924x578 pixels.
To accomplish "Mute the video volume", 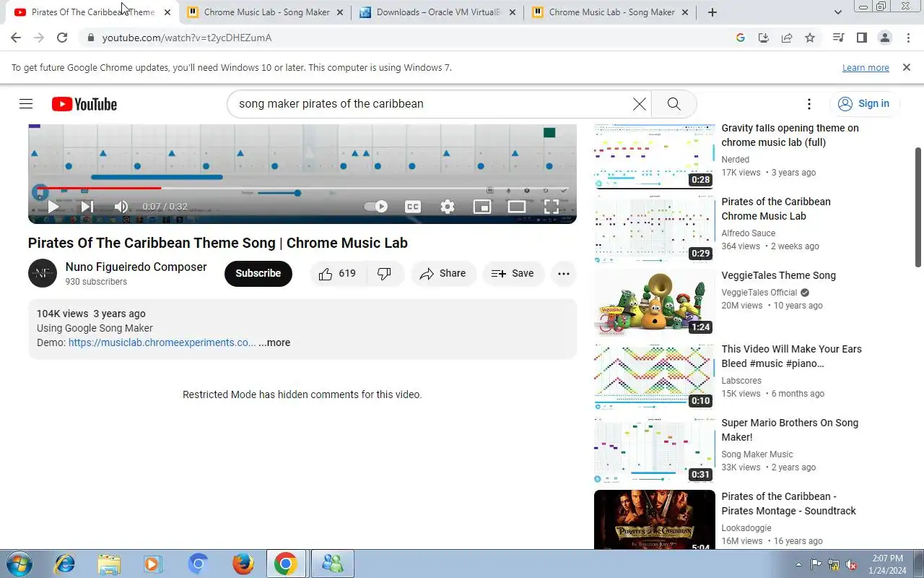I will click(x=121, y=207).
